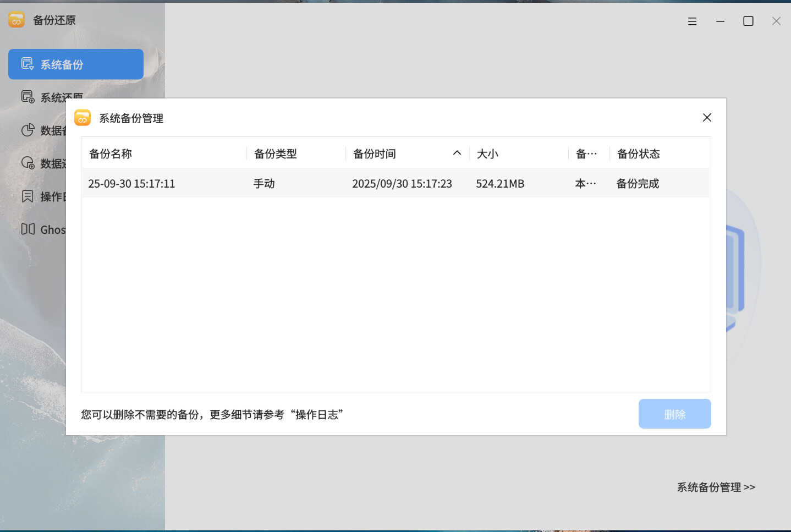Open 数据备份 via its pie-chart icon

(x=28, y=130)
